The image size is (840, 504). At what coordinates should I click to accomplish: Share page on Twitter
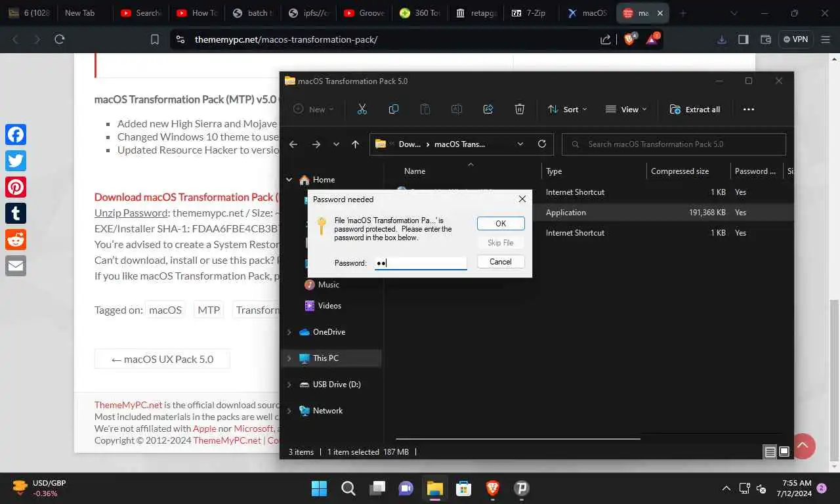pyautogui.click(x=16, y=161)
